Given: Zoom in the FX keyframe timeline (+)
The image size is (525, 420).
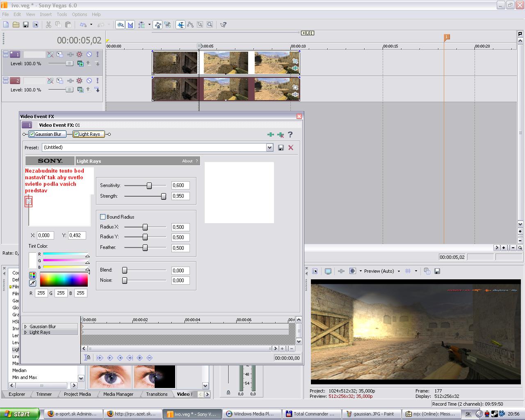Looking at the screenshot, I should click(283, 349).
